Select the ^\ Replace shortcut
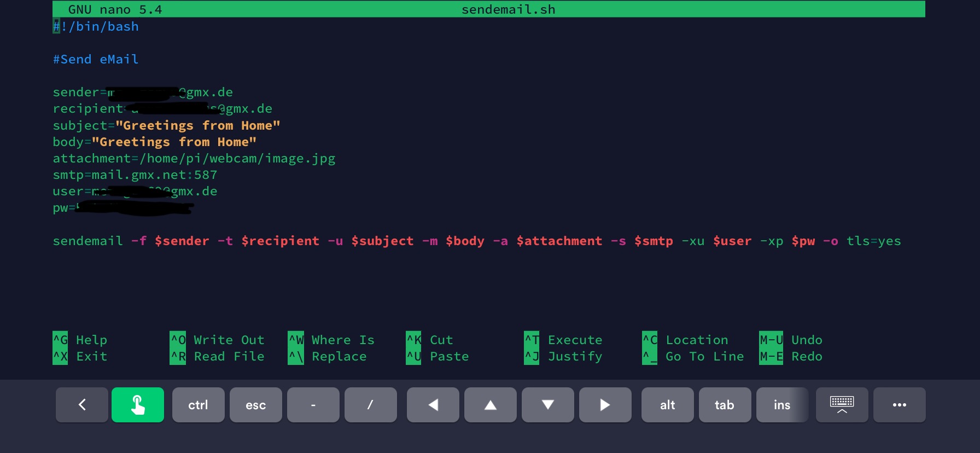The height and width of the screenshot is (453, 980). pyautogui.click(x=328, y=356)
